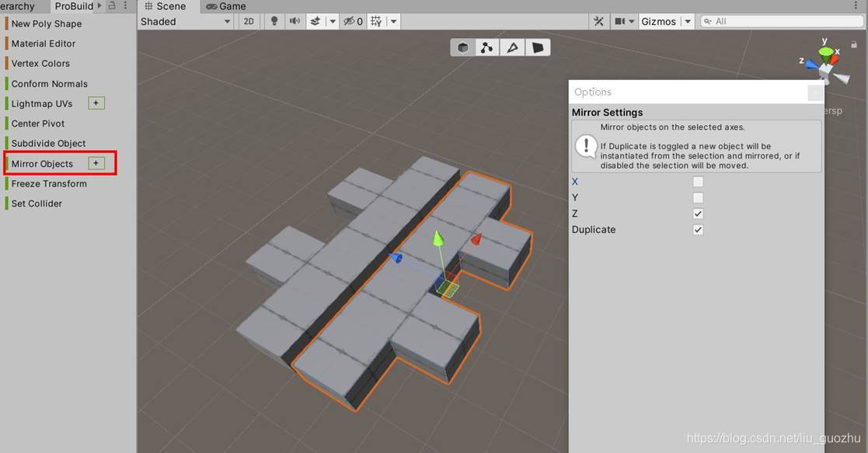This screenshot has width=868, height=453.
Task: Click ProBuilder panel lock icon
Action: (x=112, y=6)
